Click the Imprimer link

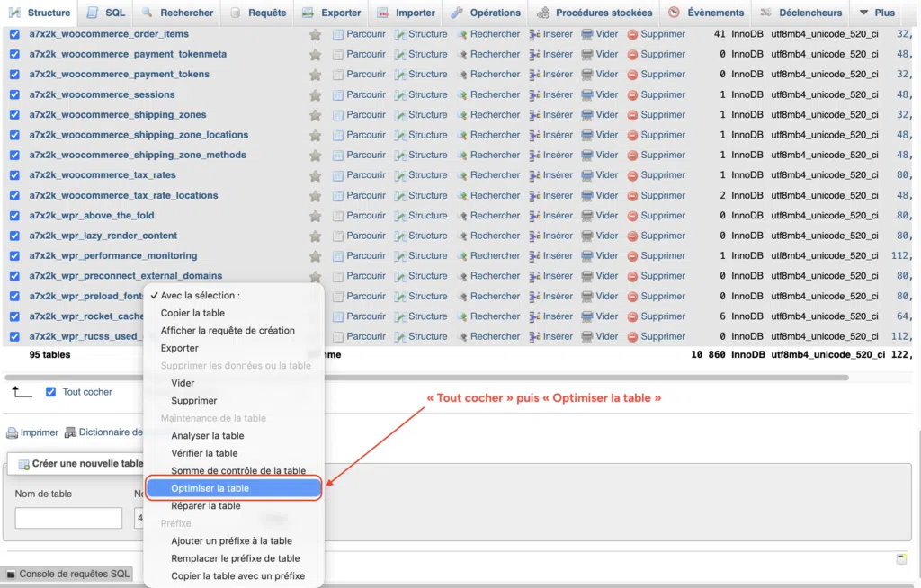point(40,433)
